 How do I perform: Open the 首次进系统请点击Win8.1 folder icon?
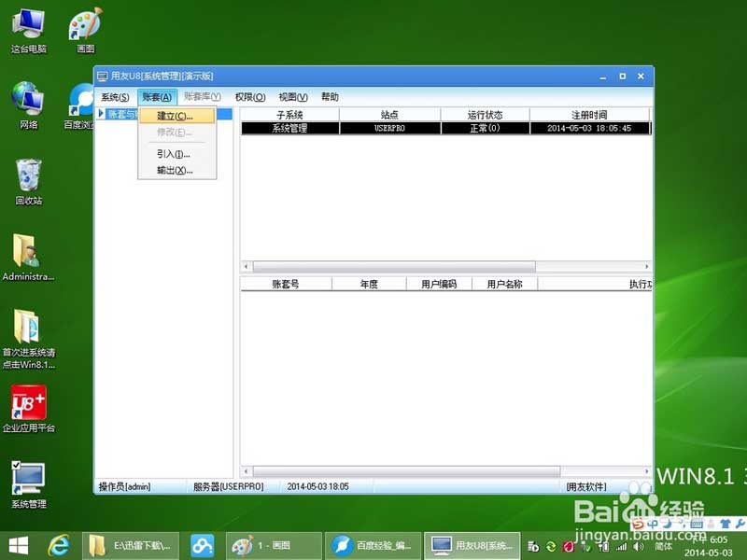(x=29, y=339)
